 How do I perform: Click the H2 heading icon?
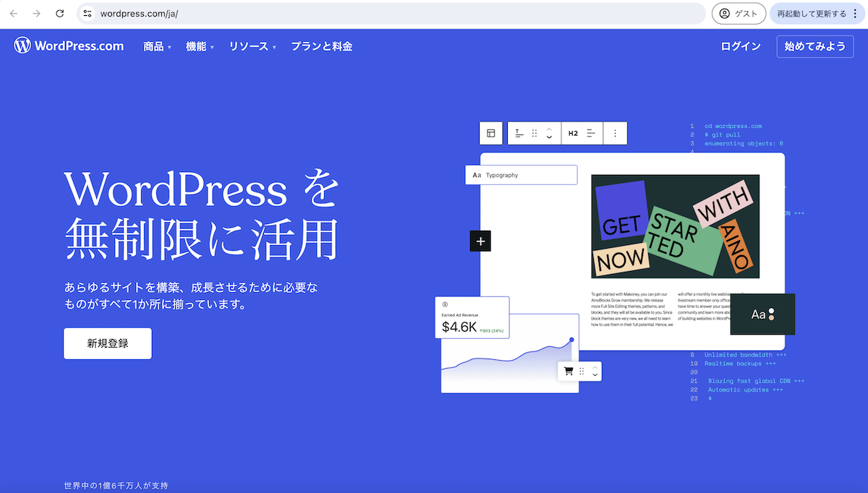(x=573, y=133)
